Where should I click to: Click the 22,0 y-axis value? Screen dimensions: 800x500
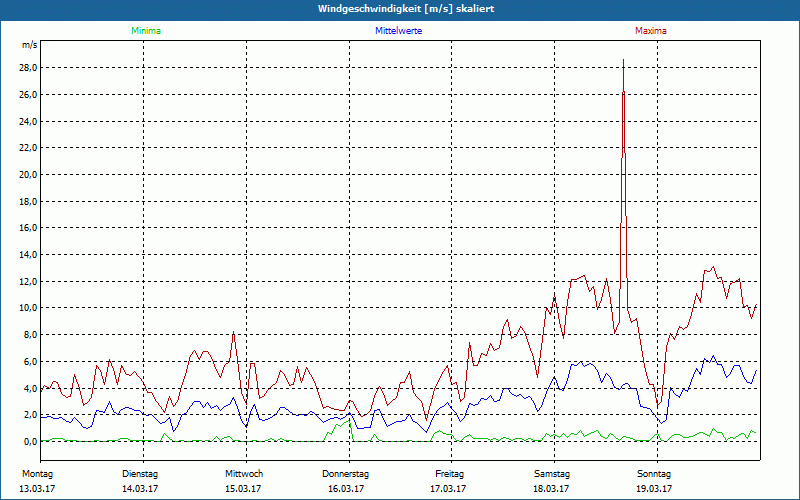coord(28,148)
